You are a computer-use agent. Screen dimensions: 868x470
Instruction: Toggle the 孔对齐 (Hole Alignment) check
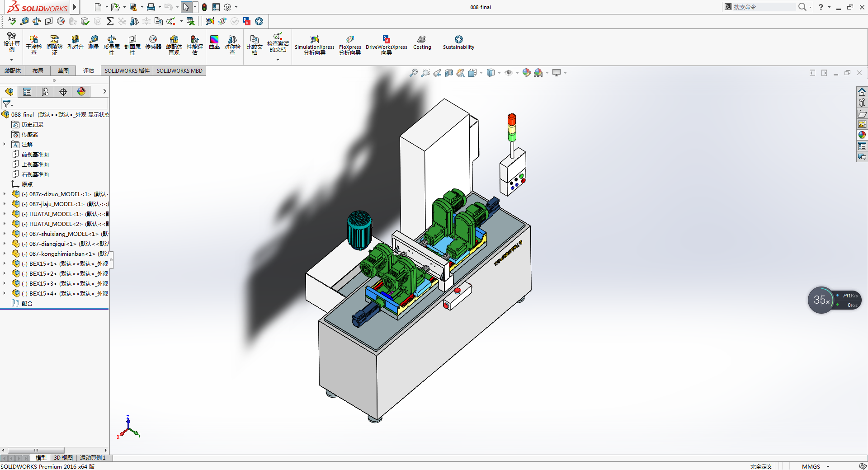[x=75, y=45]
